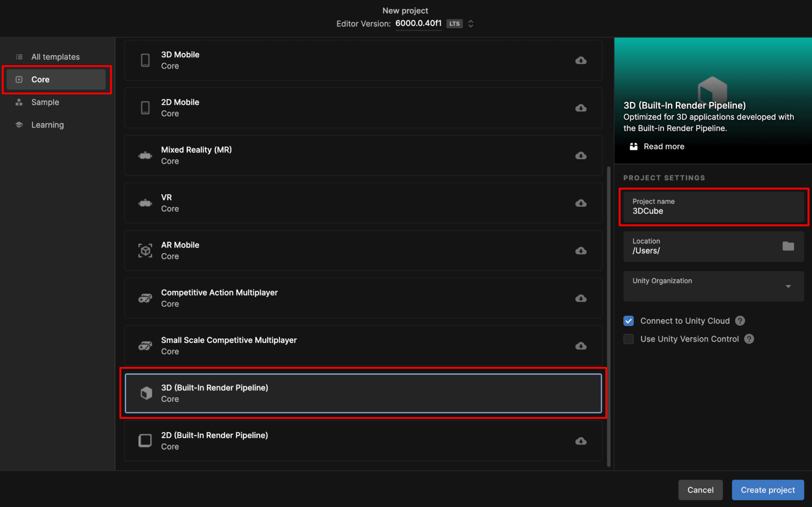Click the Create project button
Viewport: 812px width, 507px height.
[x=767, y=490]
